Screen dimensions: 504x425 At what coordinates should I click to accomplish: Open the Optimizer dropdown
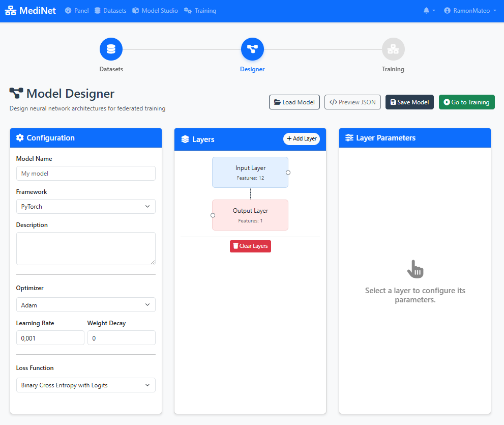click(85, 304)
